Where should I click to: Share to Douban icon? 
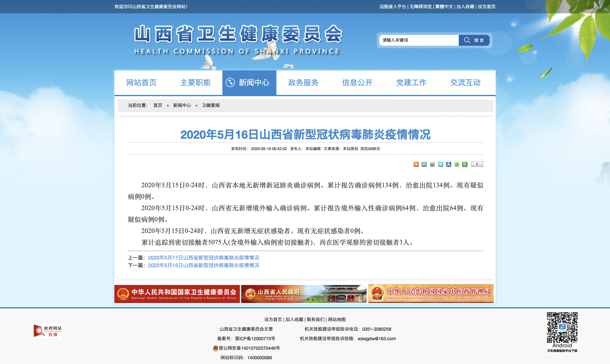(x=465, y=164)
